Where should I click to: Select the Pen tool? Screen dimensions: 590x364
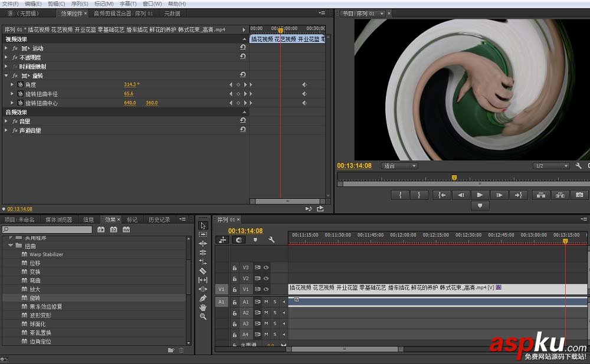(203, 298)
